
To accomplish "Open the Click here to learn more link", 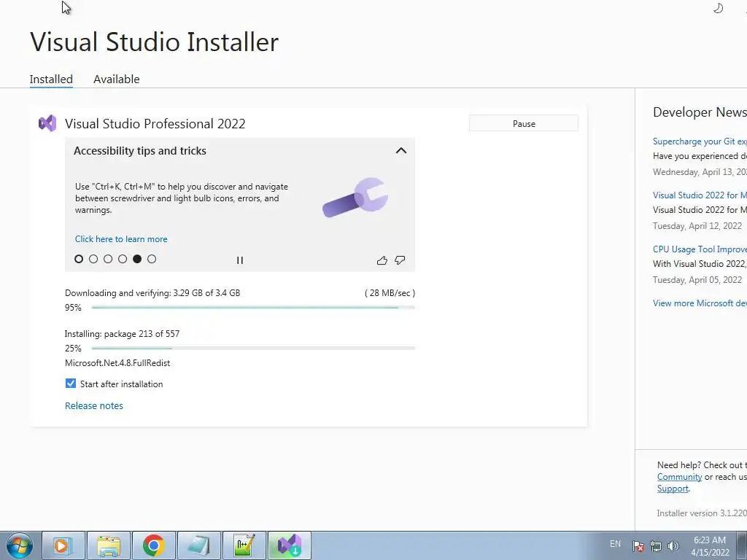I will pos(121,239).
